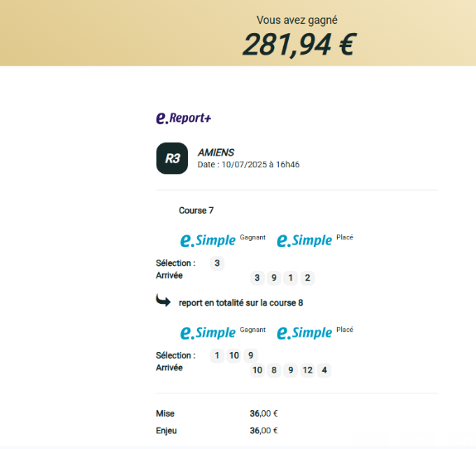The height and width of the screenshot is (449, 476).
Task: Click the Course 7 e.Simple Placé logo
Action: (x=315, y=240)
